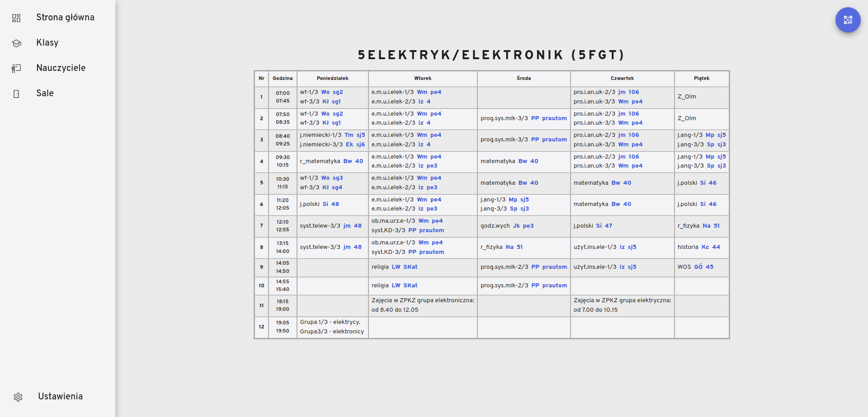Screen dimensions: 868x417
Task: Click the Środa column header
Action: (x=524, y=79)
